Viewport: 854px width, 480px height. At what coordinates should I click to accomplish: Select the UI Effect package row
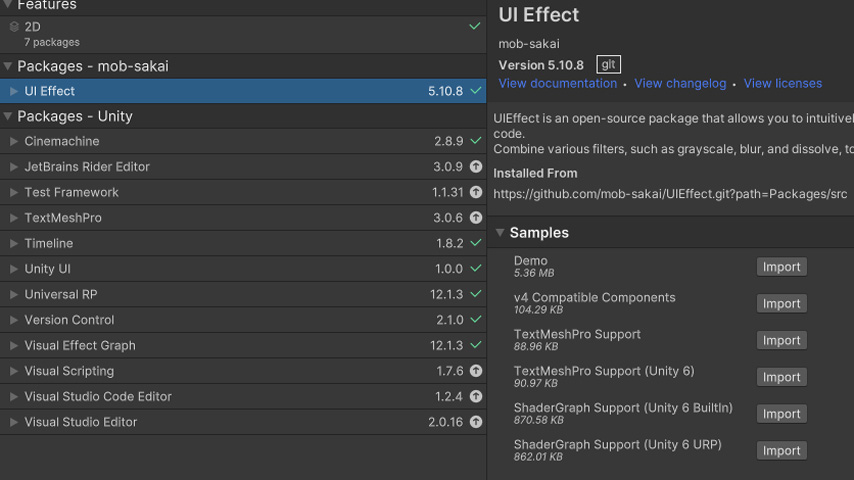pos(243,91)
